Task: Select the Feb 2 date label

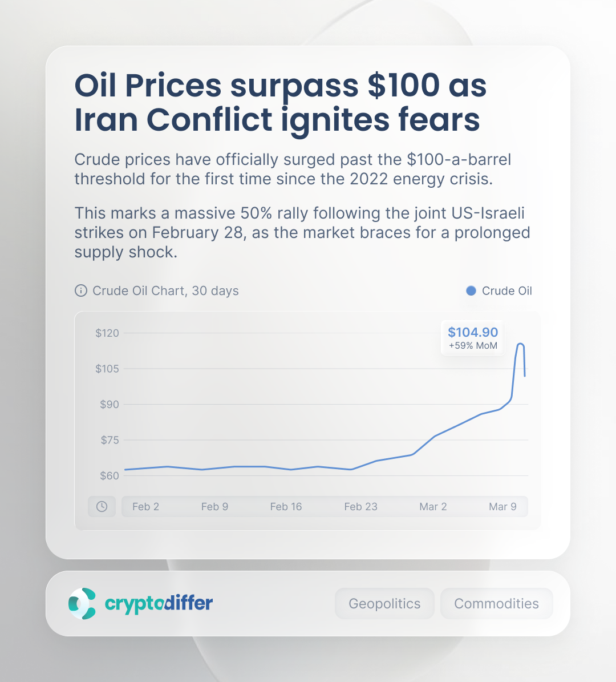Action: [x=145, y=506]
